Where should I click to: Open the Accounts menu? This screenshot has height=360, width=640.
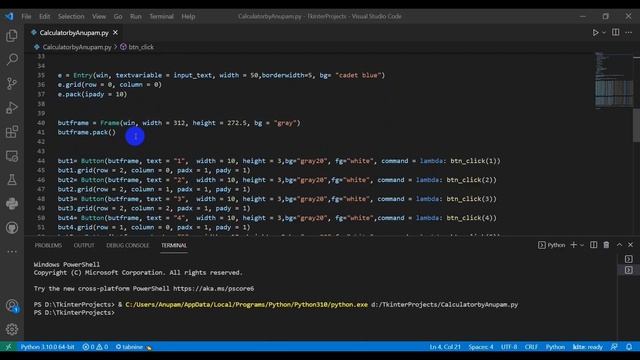(x=12, y=306)
